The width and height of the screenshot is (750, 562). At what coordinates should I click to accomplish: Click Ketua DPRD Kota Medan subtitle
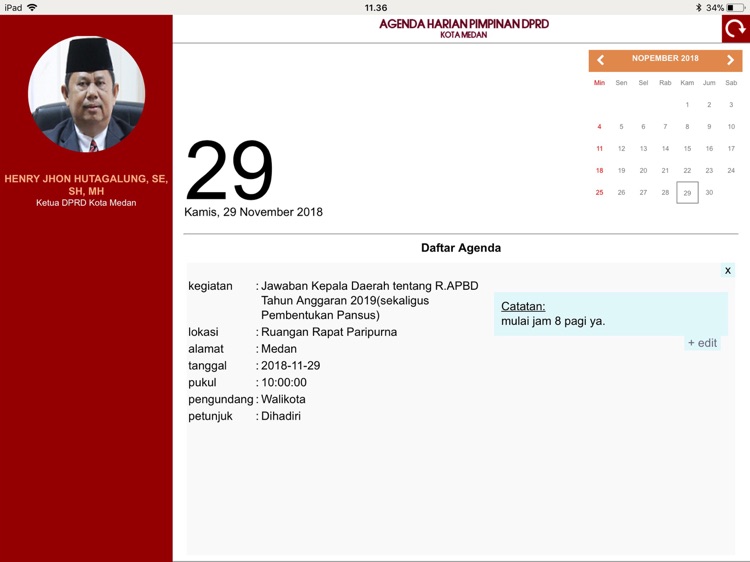click(86, 203)
